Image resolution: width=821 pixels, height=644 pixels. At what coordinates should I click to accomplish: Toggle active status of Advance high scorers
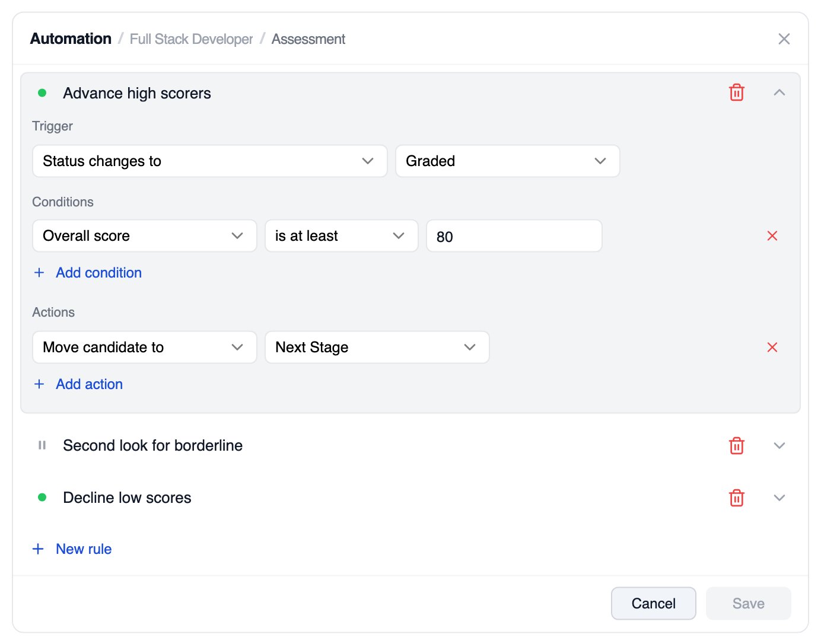pyautogui.click(x=42, y=93)
